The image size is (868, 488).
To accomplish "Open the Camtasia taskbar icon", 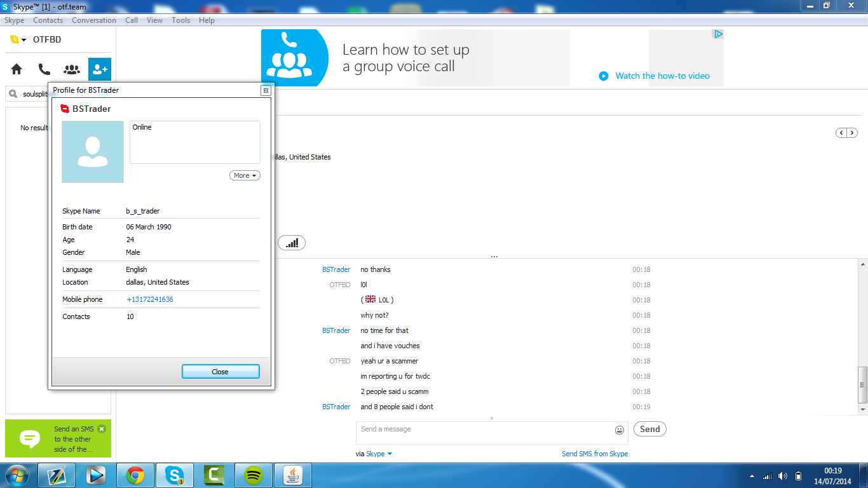I will point(214,475).
